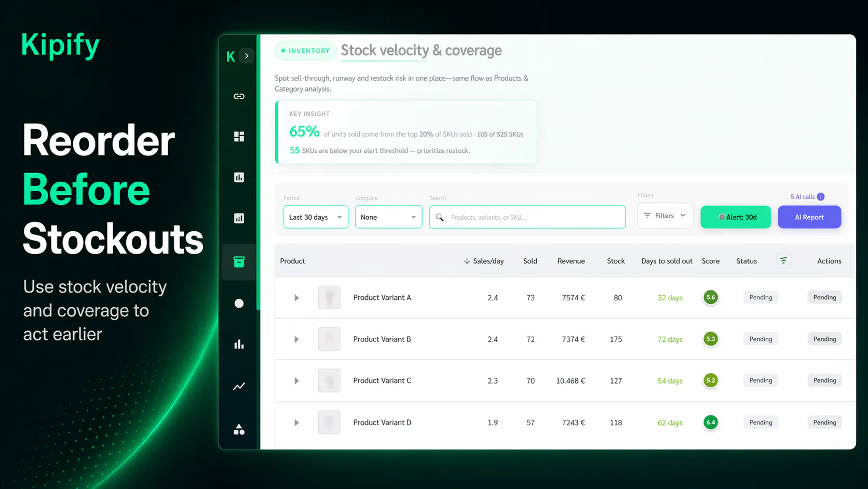Click the Status column header

[x=747, y=261]
